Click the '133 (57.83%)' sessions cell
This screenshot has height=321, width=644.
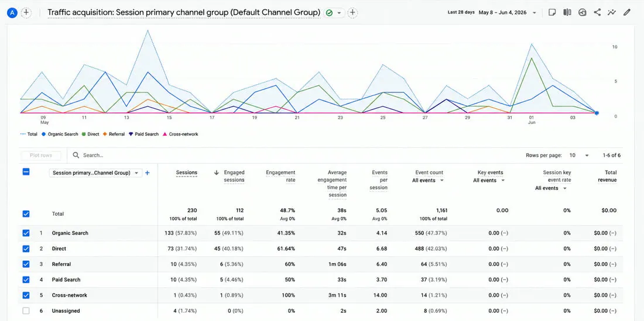coord(180,233)
